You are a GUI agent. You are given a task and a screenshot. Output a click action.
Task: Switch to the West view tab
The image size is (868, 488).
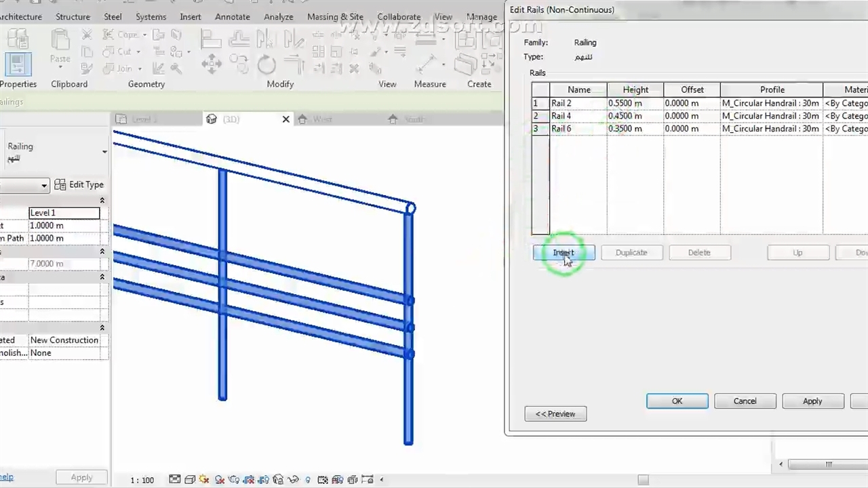(x=322, y=119)
